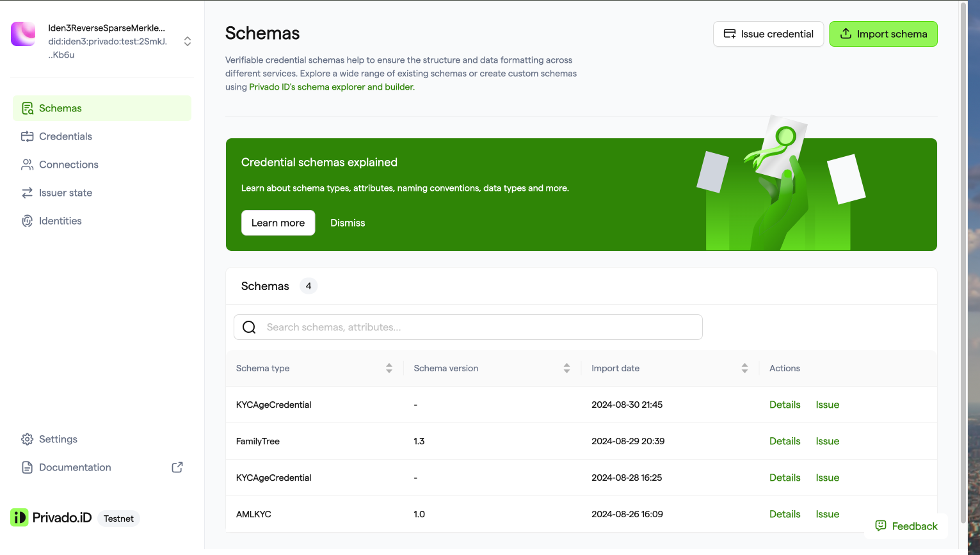This screenshot has width=980, height=555.
Task: Sort table by Schema type
Action: (389, 368)
